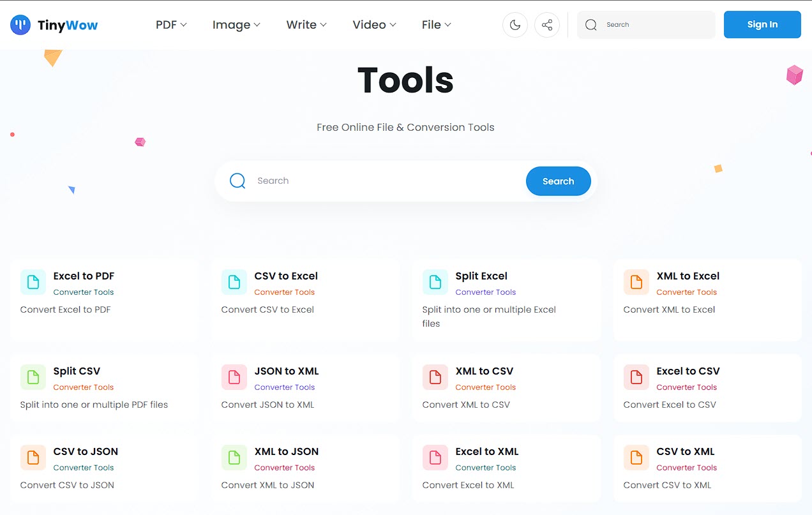Click the CSV to XML orange icon
812x515 pixels.
coord(636,458)
